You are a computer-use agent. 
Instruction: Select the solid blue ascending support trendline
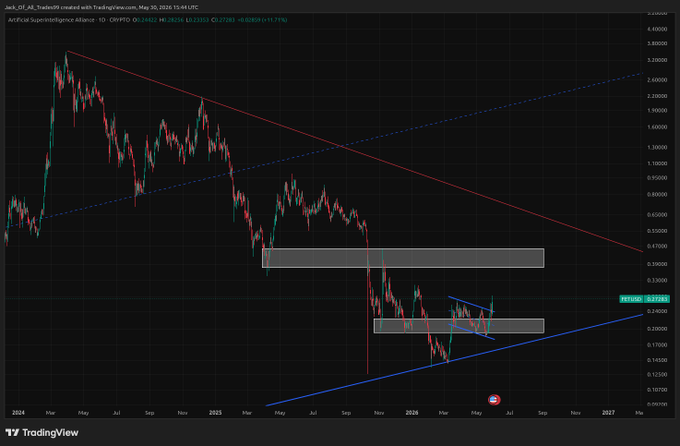(x=454, y=360)
